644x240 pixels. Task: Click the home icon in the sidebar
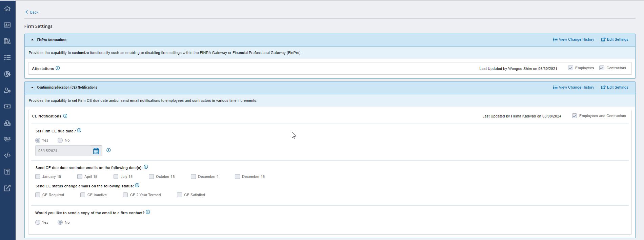[7, 9]
